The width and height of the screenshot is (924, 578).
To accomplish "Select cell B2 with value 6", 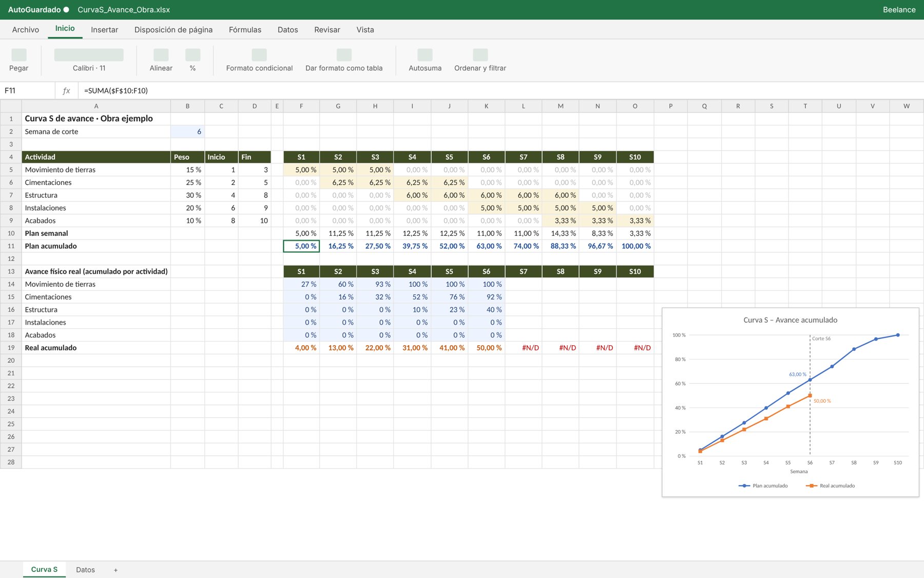I will (187, 132).
